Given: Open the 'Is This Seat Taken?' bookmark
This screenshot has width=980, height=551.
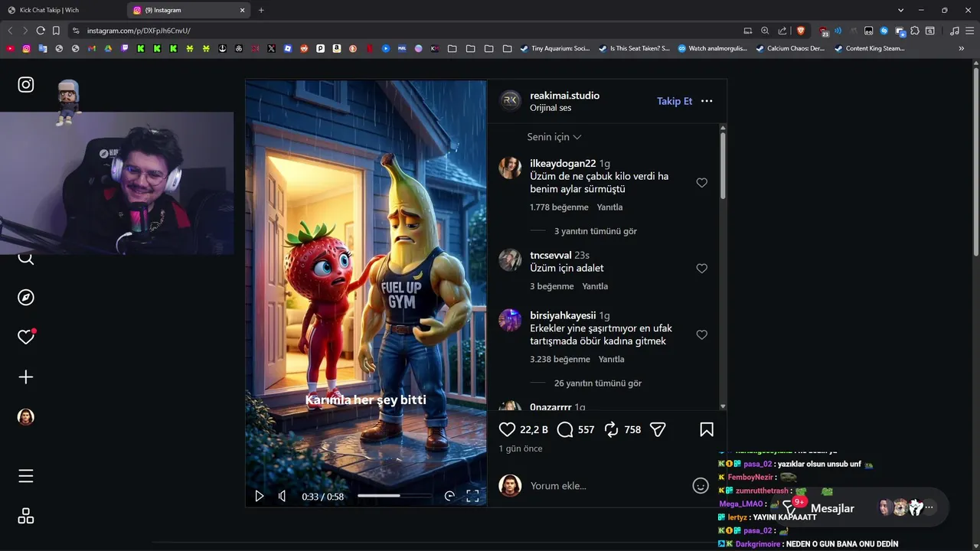Looking at the screenshot, I should [634, 48].
